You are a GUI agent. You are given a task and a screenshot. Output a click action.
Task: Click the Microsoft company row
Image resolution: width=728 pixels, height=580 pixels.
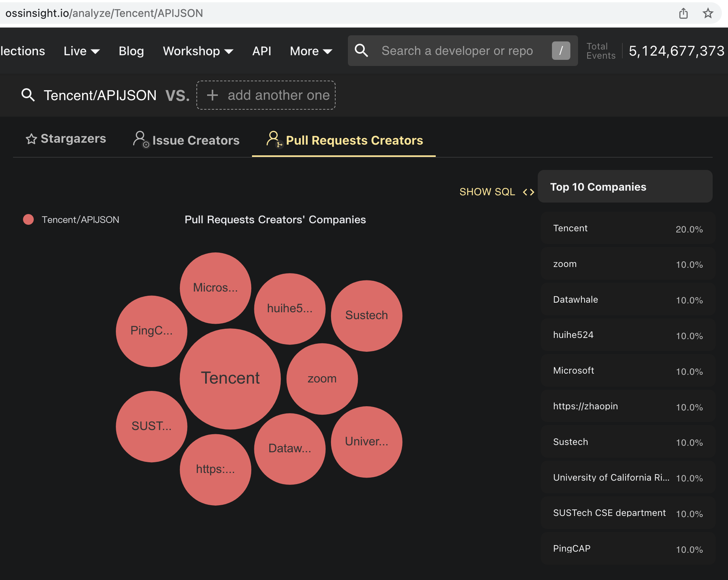click(628, 371)
